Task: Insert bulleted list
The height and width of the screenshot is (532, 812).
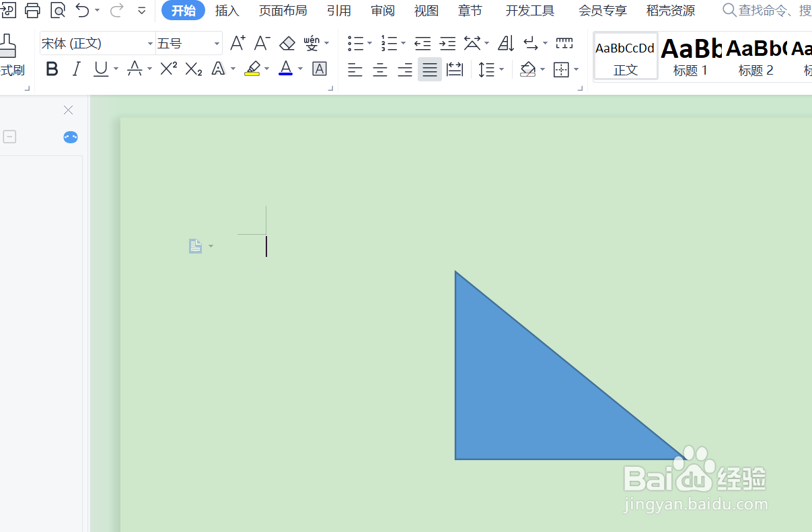Action: pyautogui.click(x=355, y=44)
